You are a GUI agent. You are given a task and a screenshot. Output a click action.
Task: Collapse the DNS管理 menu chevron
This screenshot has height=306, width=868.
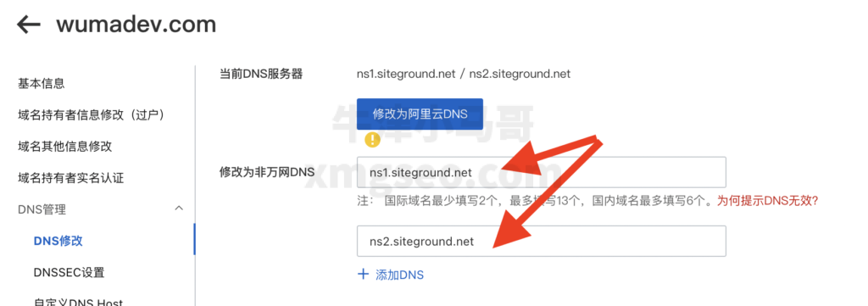pyautogui.click(x=179, y=209)
